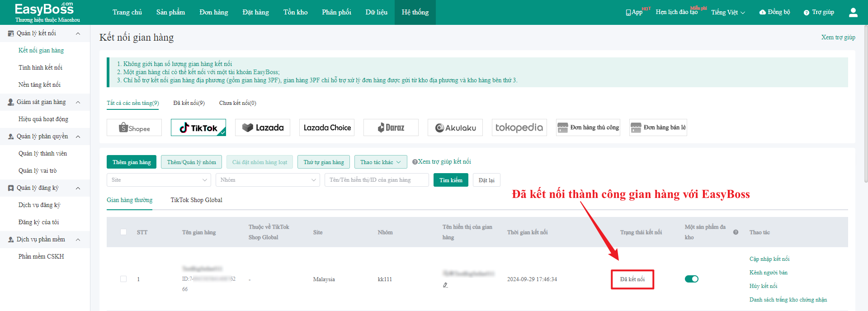The image size is (868, 311).
Task: Collapse the Giám sát gian hàng section chevron
Action: point(78,102)
